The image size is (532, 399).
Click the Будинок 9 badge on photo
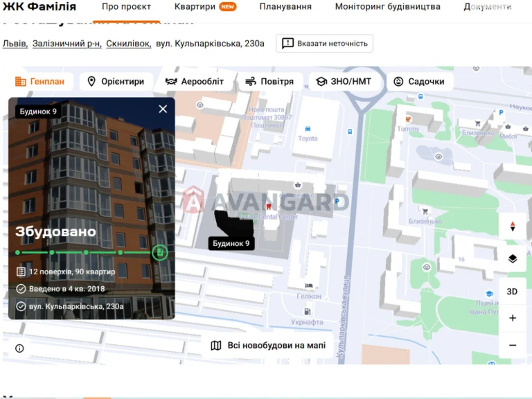(x=38, y=112)
